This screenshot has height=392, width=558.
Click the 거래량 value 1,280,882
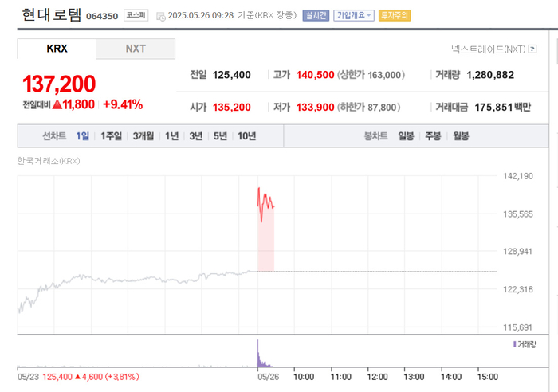click(490, 75)
